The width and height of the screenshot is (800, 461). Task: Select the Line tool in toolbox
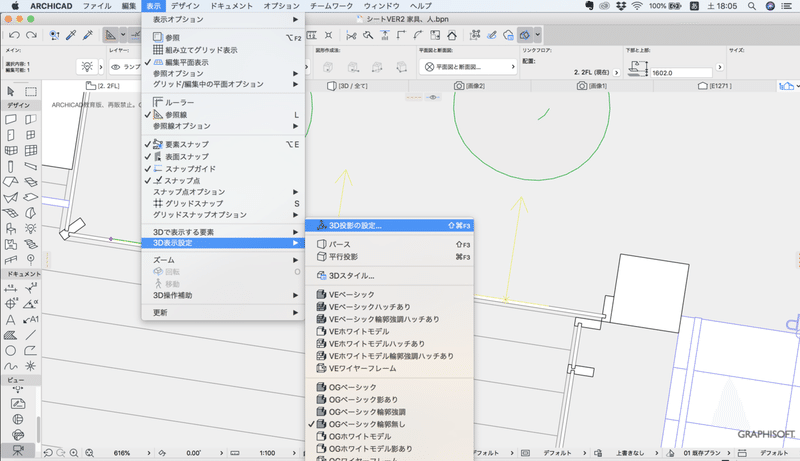(31, 335)
